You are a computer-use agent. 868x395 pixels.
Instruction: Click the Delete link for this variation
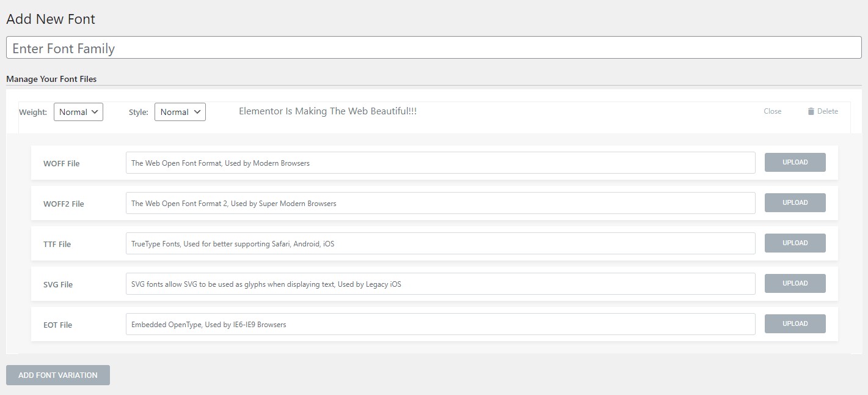coord(827,111)
